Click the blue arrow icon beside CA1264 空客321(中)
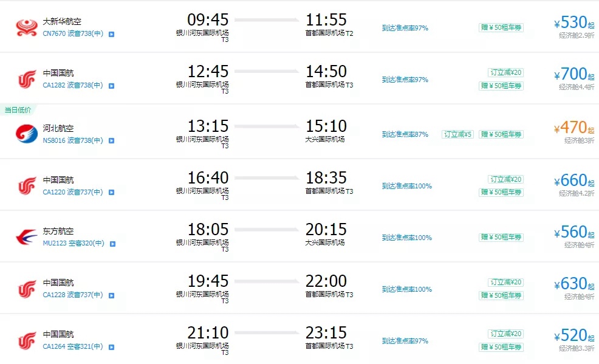 click(111, 347)
